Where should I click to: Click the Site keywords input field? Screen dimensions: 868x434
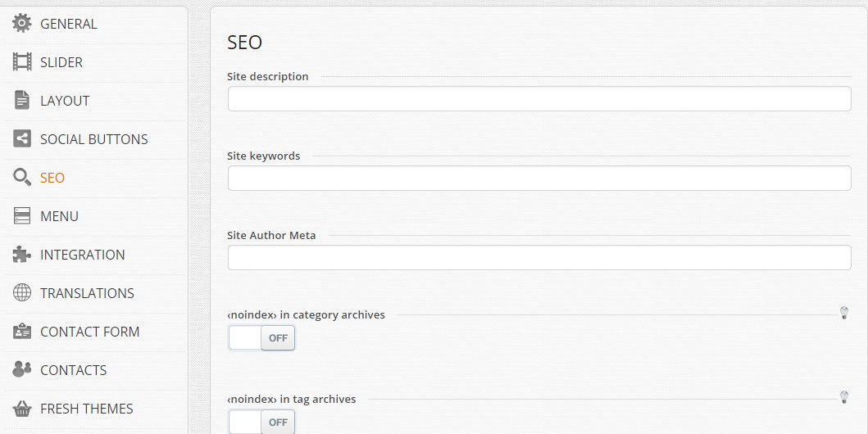(x=539, y=179)
